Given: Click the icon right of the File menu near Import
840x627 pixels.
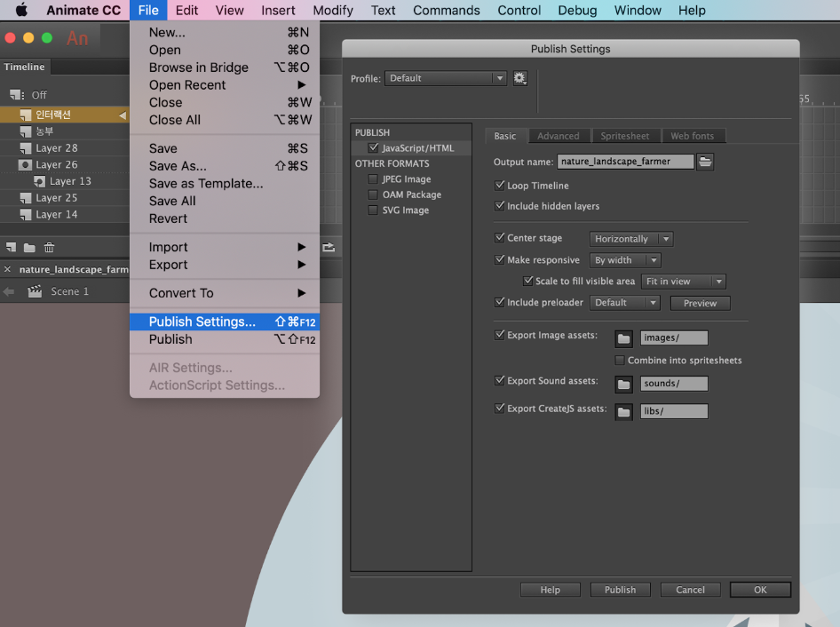Looking at the screenshot, I should coord(329,247).
